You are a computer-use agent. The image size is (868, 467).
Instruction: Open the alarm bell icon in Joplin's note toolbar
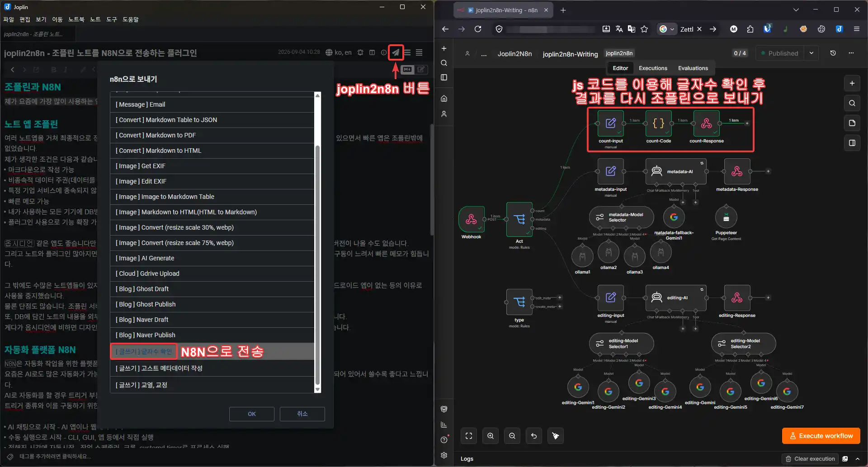click(x=360, y=52)
